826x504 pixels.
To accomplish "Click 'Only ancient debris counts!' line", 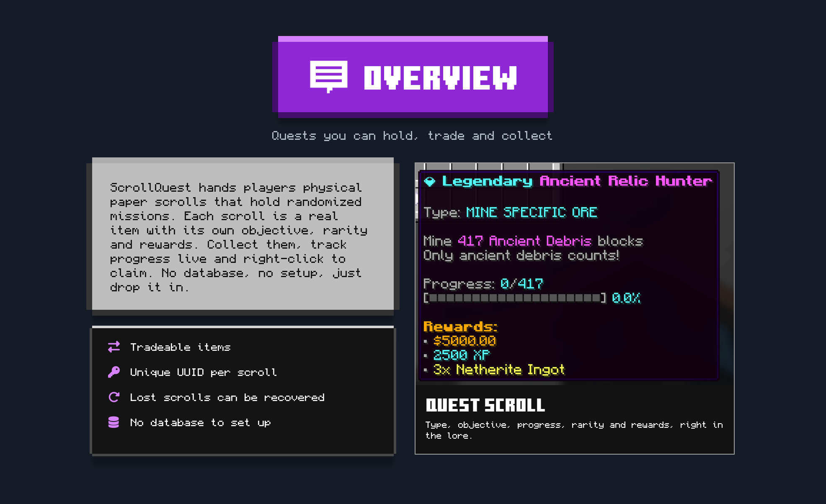I will (521, 255).
